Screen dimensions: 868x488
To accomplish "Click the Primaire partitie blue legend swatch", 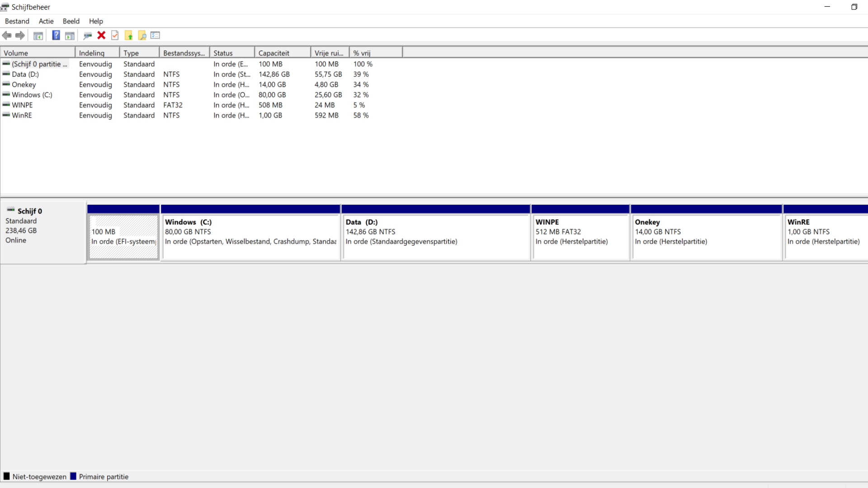I will pyautogui.click(x=73, y=476).
